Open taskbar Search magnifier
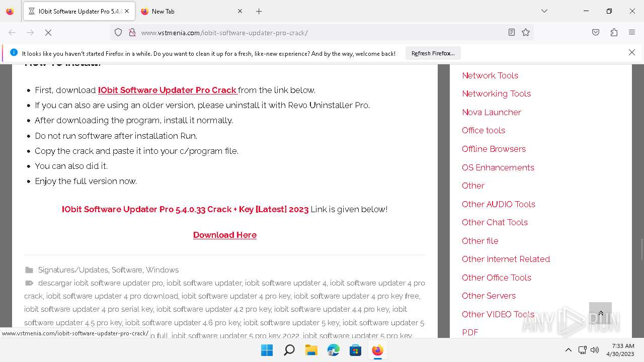The width and height of the screenshot is (644, 362). (289, 350)
